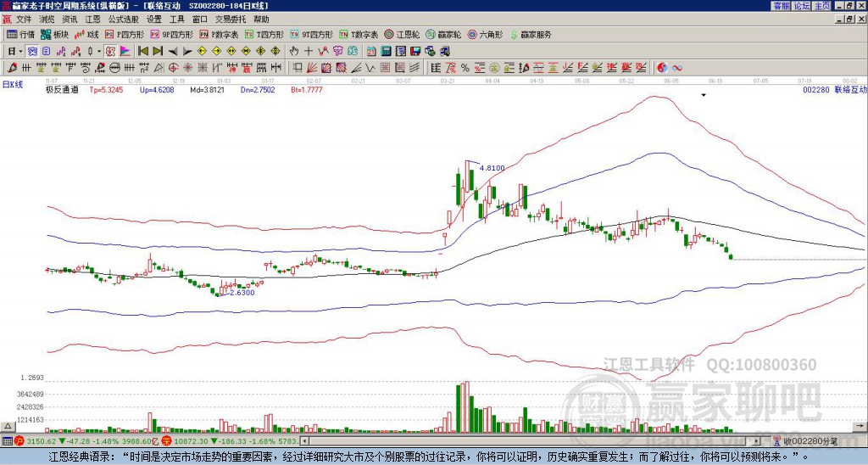Viewport: 868px width, 465px height.
Task: Open the 工具 menu
Action: [176, 20]
